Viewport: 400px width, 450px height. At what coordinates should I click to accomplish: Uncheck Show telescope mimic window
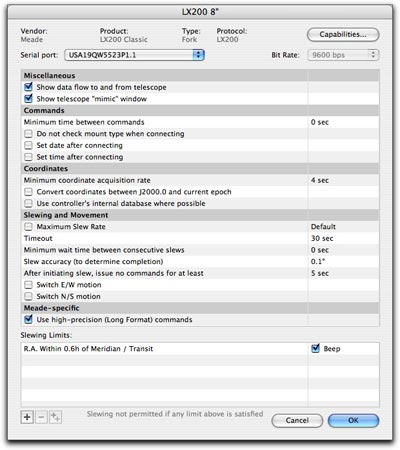pos(28,99)
